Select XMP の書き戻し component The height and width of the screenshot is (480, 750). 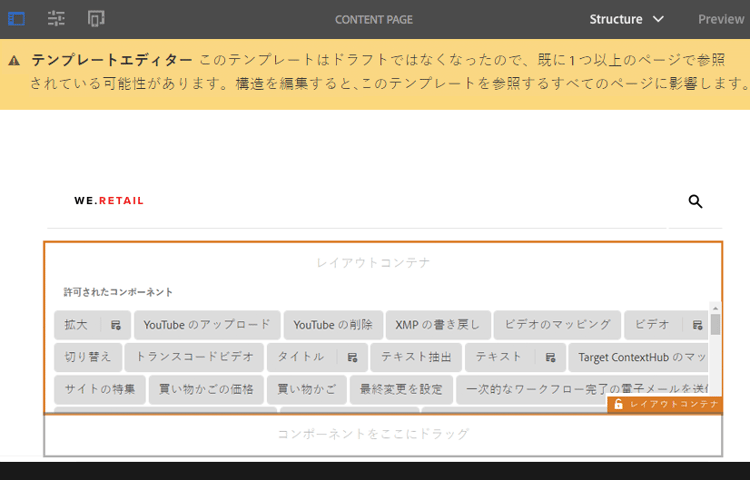(x=438, y=325)
